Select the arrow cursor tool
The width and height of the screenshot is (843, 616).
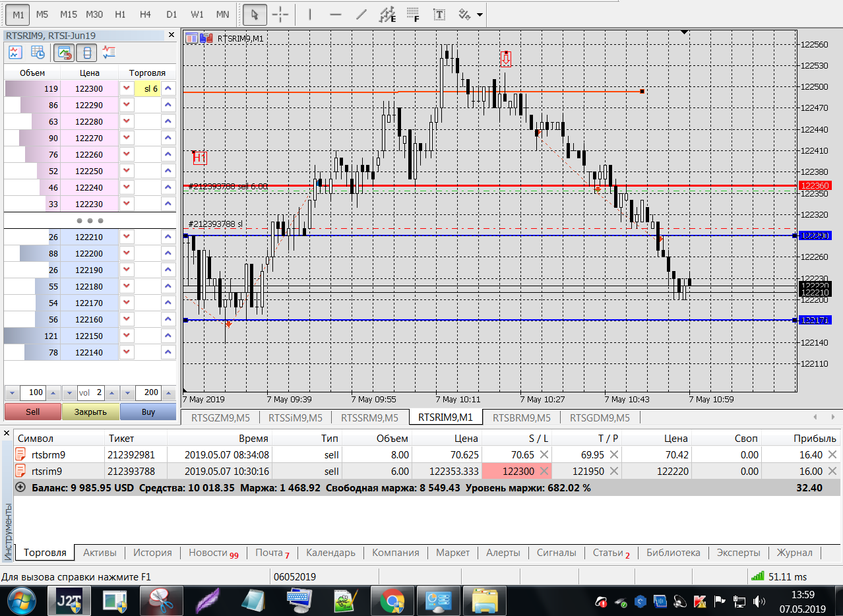coord(255,14)
